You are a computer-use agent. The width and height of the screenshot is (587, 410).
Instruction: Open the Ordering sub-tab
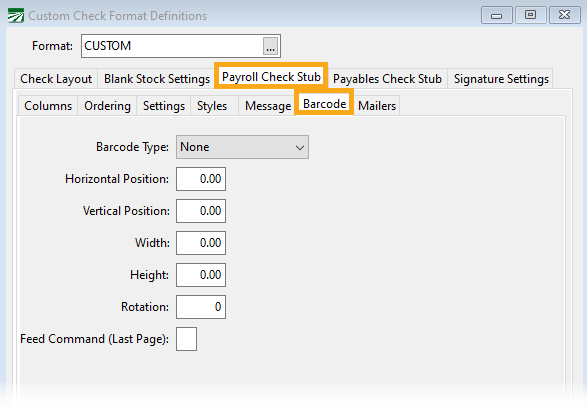pos(107,106)
